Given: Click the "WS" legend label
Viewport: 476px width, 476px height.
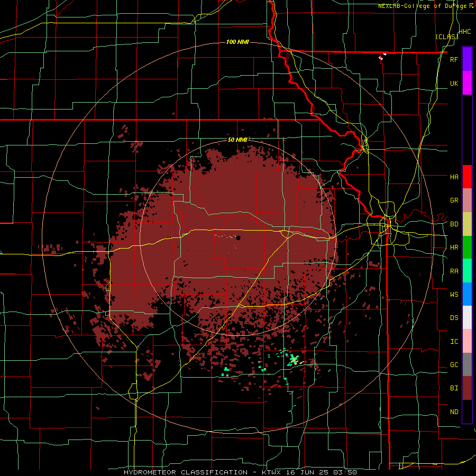Looking at the screenshot, I should pos(454,295).
